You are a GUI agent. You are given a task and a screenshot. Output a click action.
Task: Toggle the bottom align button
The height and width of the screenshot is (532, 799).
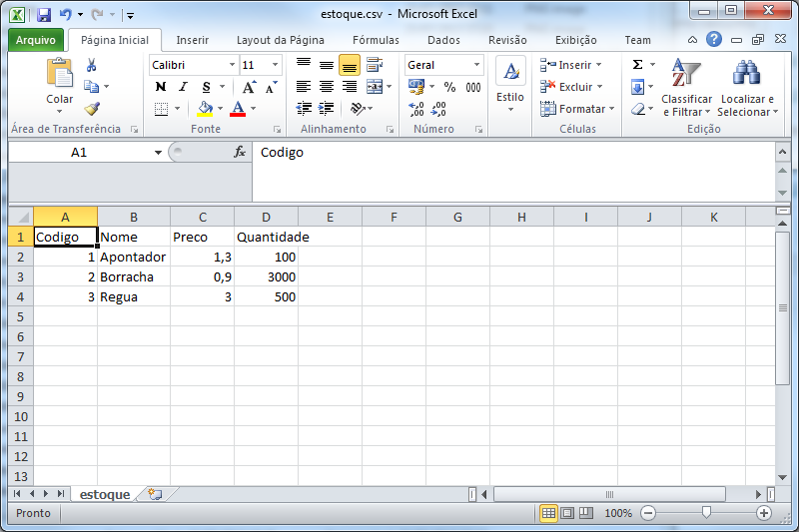350,65
